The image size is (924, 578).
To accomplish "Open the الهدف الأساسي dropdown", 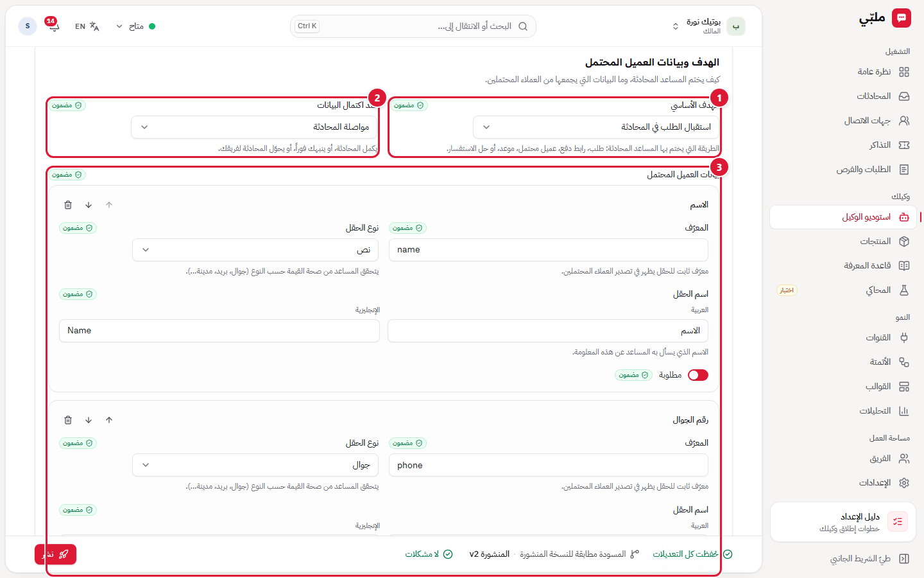I will coord(596,127).
